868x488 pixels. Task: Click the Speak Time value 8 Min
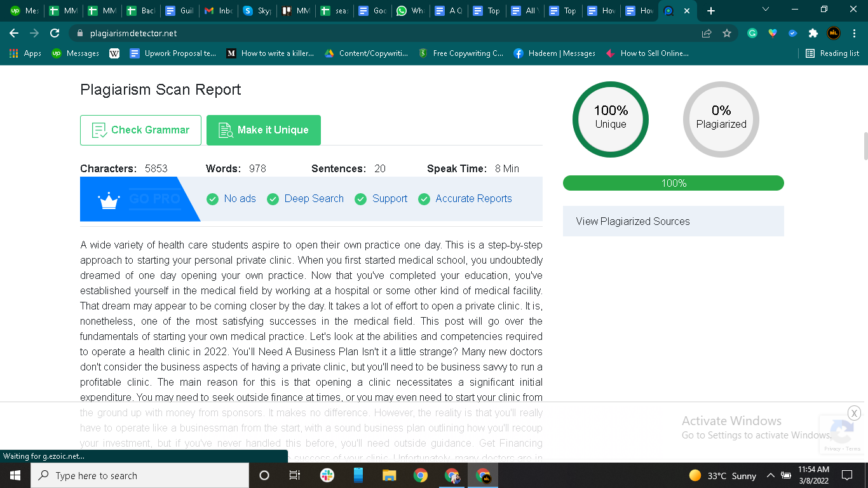[x=507, y=168]
